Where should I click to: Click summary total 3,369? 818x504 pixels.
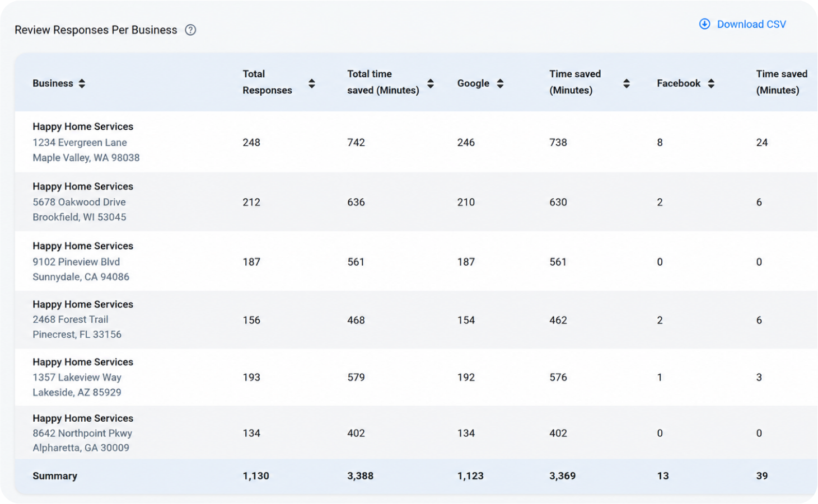[563, 476]
